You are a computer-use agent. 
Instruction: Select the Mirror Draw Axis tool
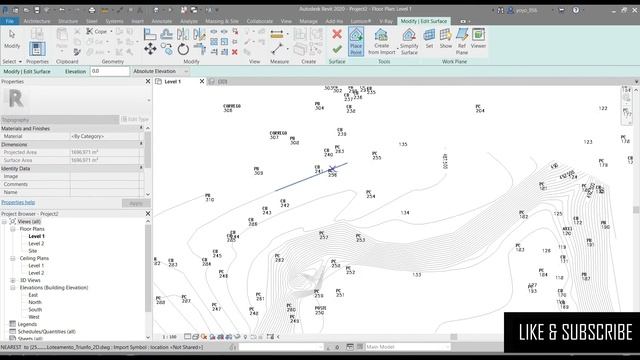click(x=199, y=34)
